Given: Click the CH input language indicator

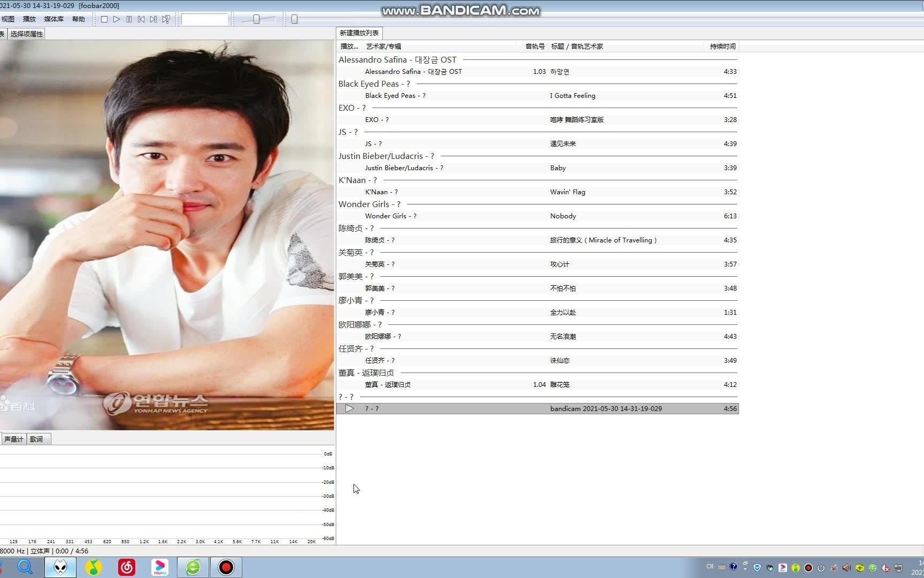Looking at the screenshot, I should (x=710, y=567).
